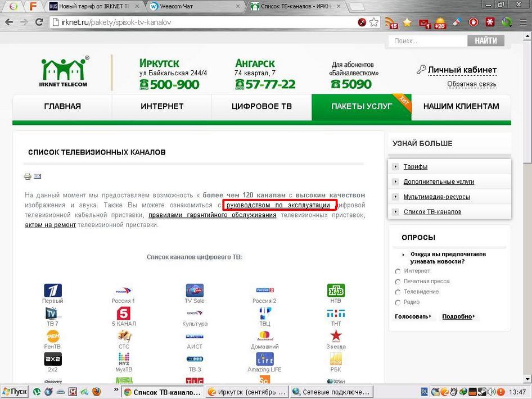The image size is (532, 399).
Task: Open the НТВ channel logo
Action: [336, 291]
